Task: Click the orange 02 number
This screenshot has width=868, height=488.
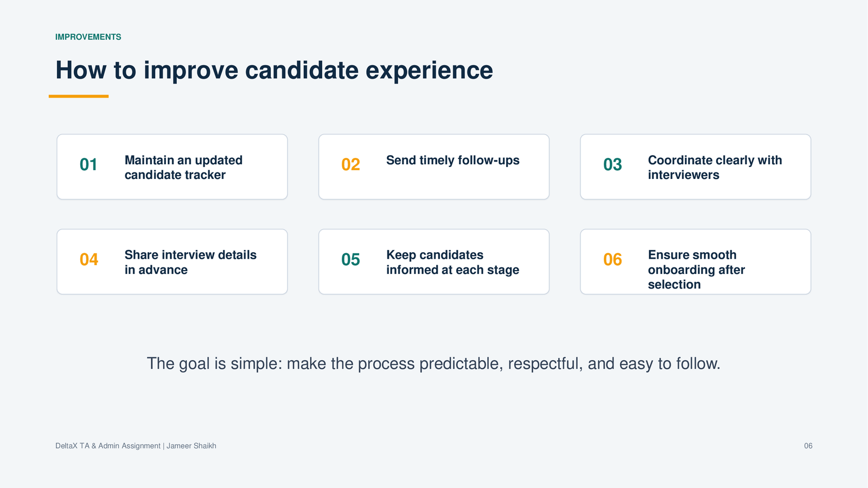Action: (x=350, y=164)
